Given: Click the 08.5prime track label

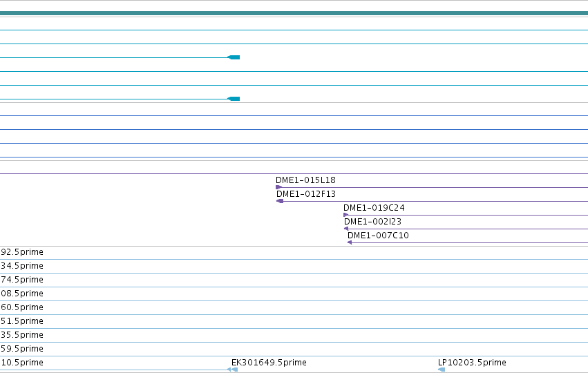Looking at the screenshot, I should (22, 294).
